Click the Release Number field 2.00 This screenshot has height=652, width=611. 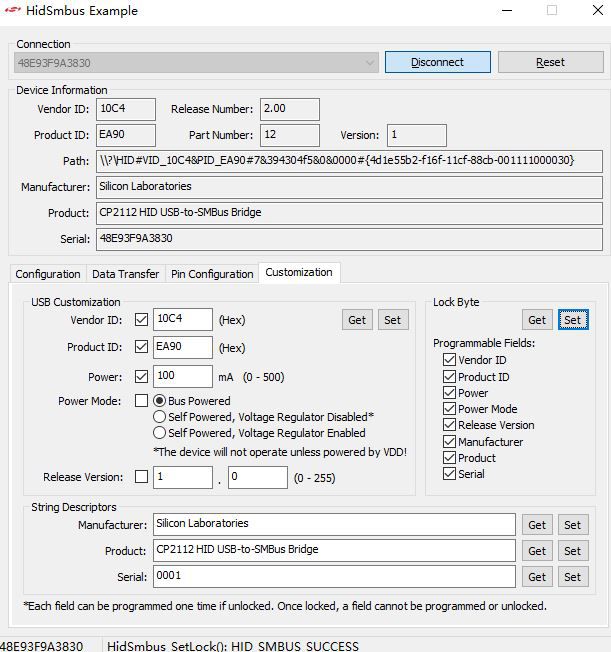click(x=290, y=109)
